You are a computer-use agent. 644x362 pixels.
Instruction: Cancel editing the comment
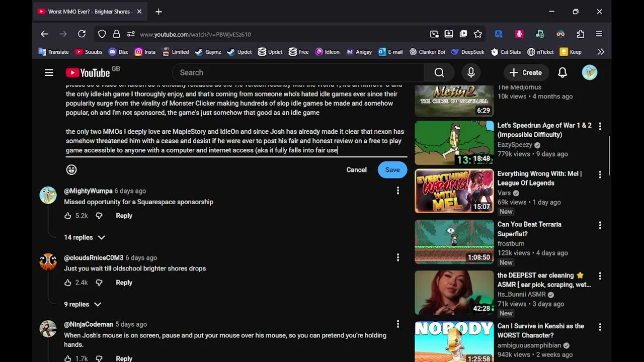pyautogui.click(x=356, y=170)
